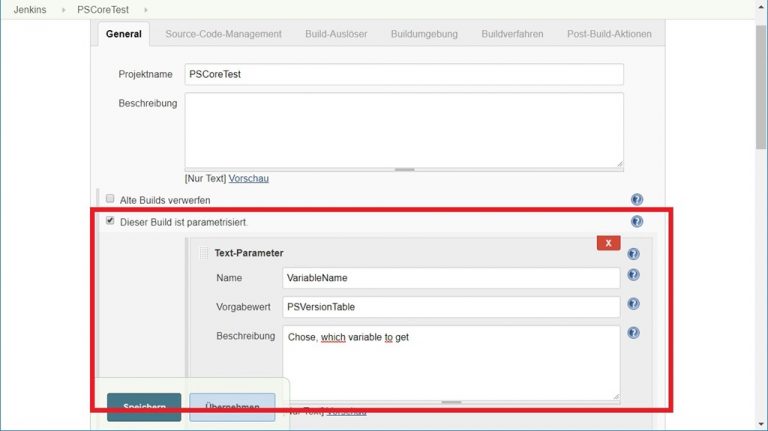Click help icon beside Text-Parameter header
The width and height of the screenshot is (768, 431).
[x=633, y=254]
